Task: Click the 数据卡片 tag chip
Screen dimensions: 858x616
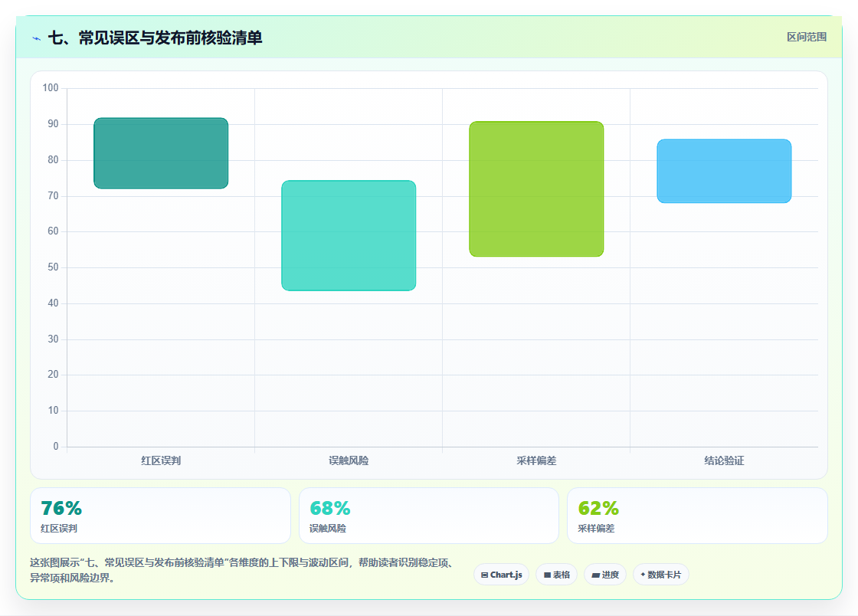Action: (x=660, y=575)
